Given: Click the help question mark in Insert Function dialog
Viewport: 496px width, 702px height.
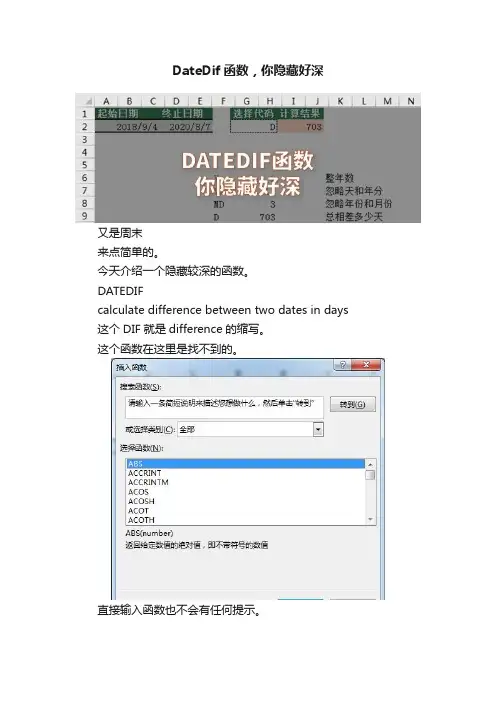Looking at the screenshot, I should 342,364.
